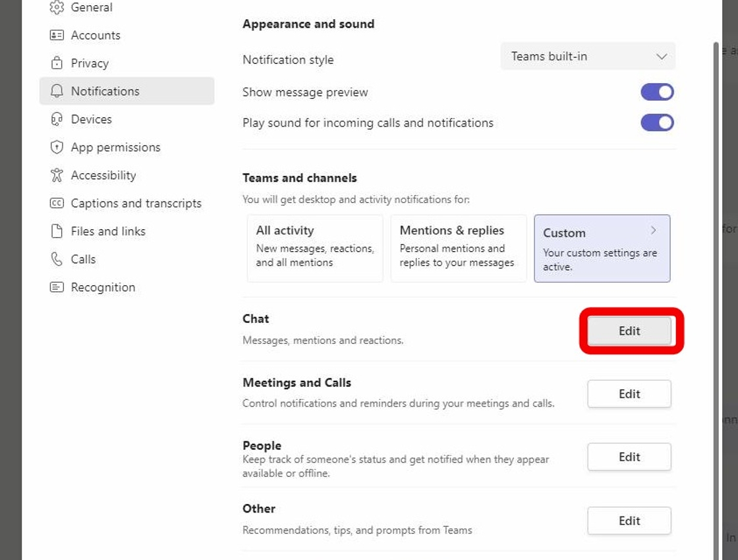Expand Custom settings with the chevron arrow
Image resolution: width=738 pixels, height=560 pixels.
(653, 231)
